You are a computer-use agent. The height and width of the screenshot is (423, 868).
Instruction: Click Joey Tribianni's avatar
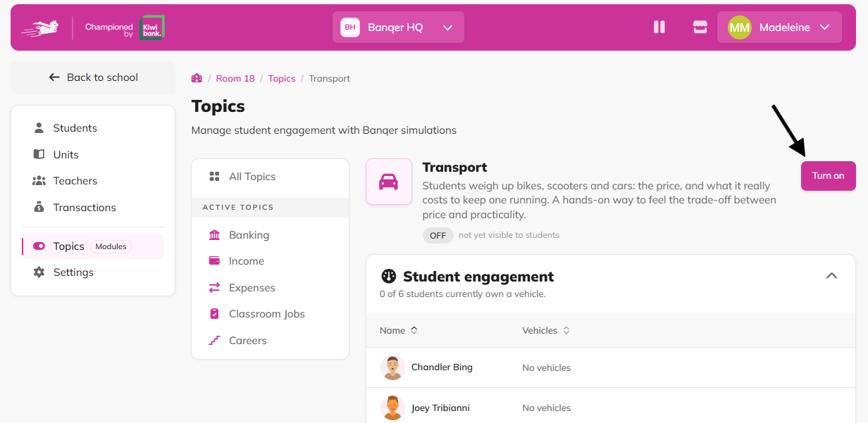[392, 408]
